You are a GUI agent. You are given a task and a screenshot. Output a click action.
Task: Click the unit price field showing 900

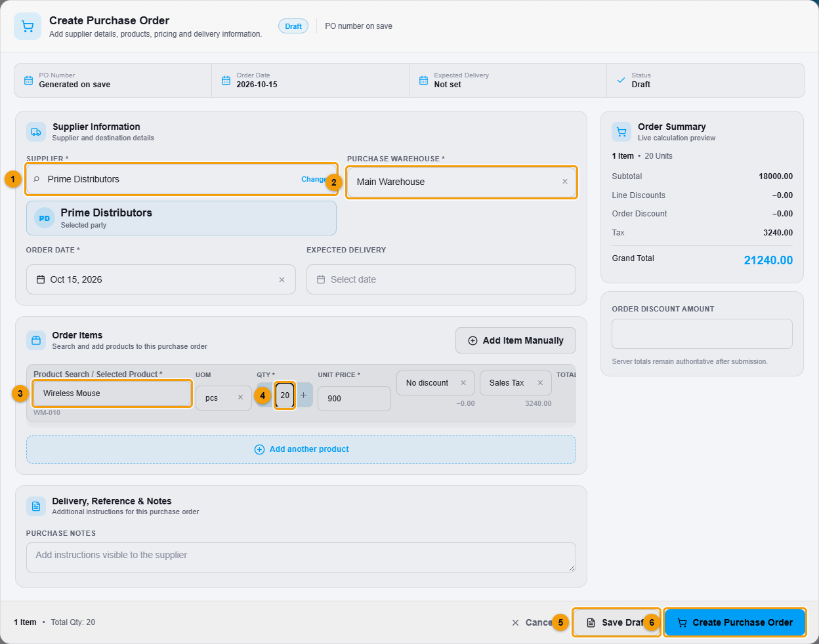354,399
